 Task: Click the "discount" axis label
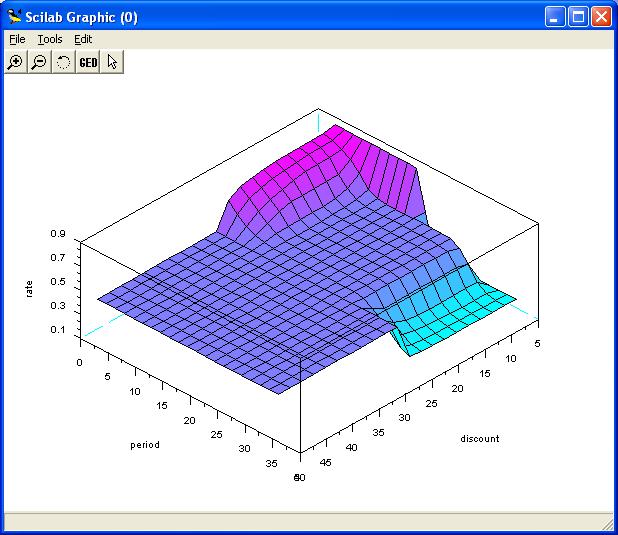click(479, 438)
